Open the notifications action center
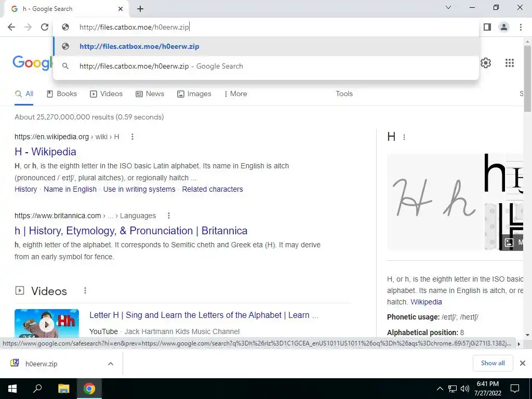Screen dimensions: 532x399 pyautogui.click(x=515, y=389)
